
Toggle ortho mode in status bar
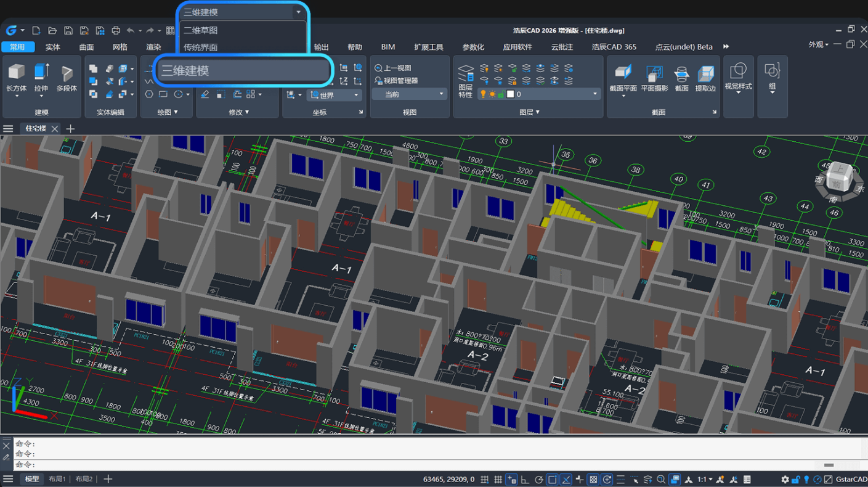click(525, 480)
